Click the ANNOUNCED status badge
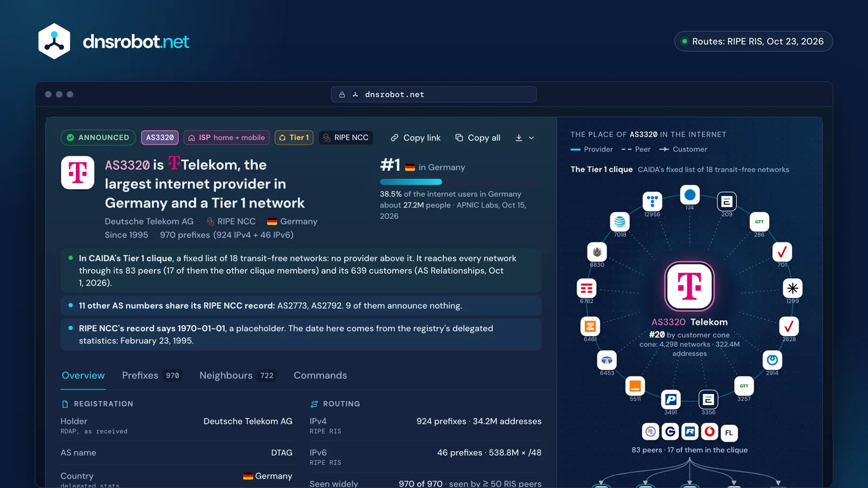This screenshot has height=488, width=868. [98, 138]
